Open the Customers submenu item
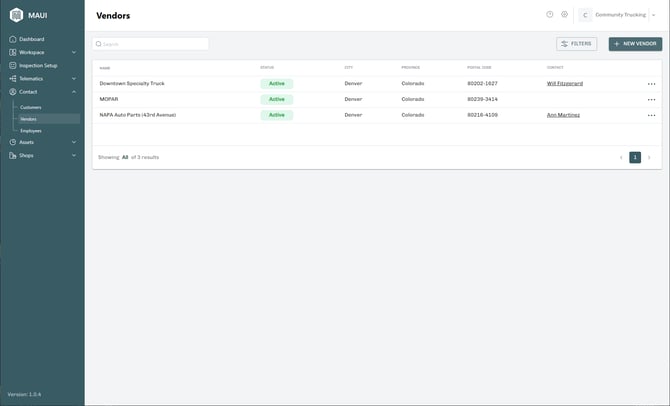 pyautogui.click(x=31, y=107)
